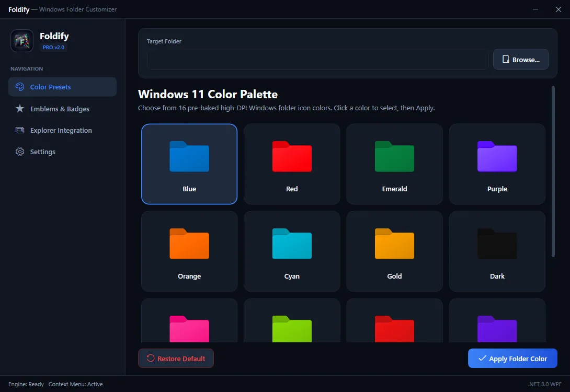Open the Explorer Integration section
This screenshot has width=570, height=392.
63,130
